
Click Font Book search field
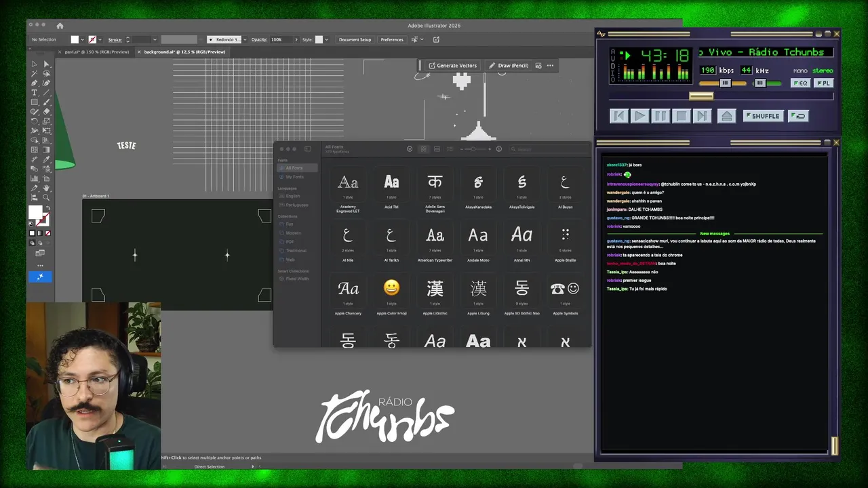548,149
